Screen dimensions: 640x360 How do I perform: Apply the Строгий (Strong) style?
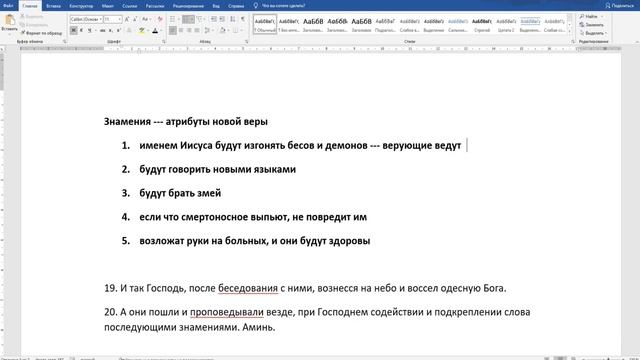tap(482, 24)
